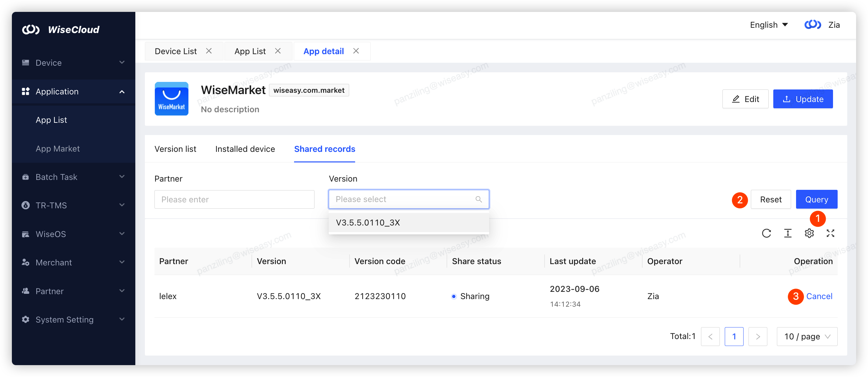This screenshot has width=868, height=377.
Task: Open the 10 / page size dropdown
Action: click(x=807, y=336)
